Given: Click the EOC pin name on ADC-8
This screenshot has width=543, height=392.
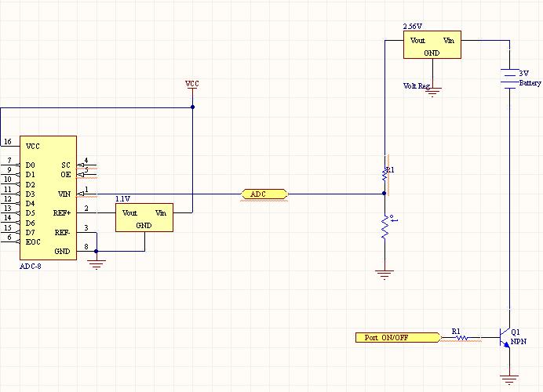Looking at the screenshot, I should (33, 241).
